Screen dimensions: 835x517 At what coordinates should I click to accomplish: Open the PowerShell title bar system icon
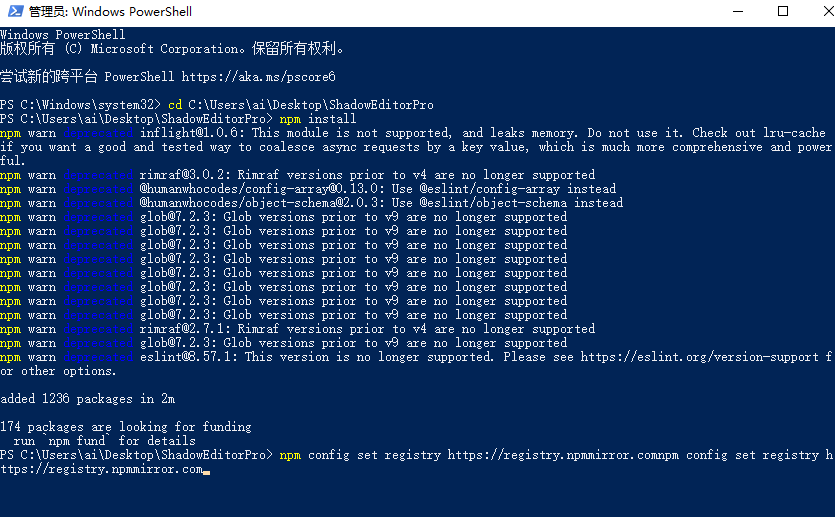(x=13, y=12)
